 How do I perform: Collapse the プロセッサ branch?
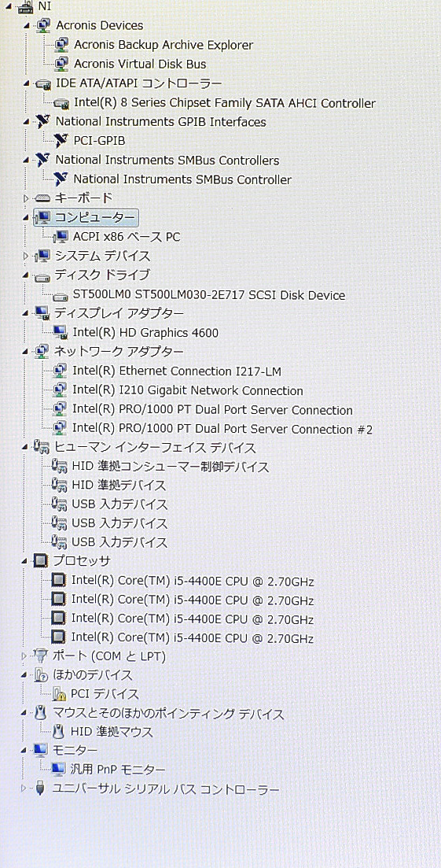25,561
